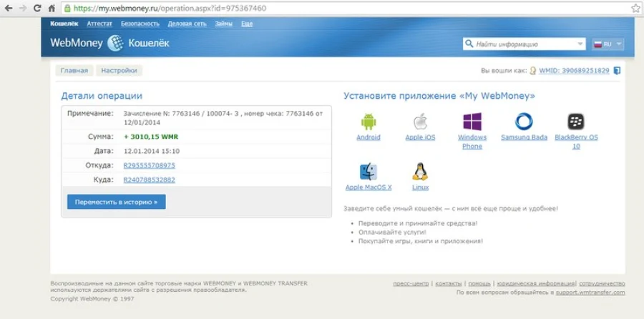Click the Apple MacOS X text link
Viewport: 644px width, 319px height.
369,187
